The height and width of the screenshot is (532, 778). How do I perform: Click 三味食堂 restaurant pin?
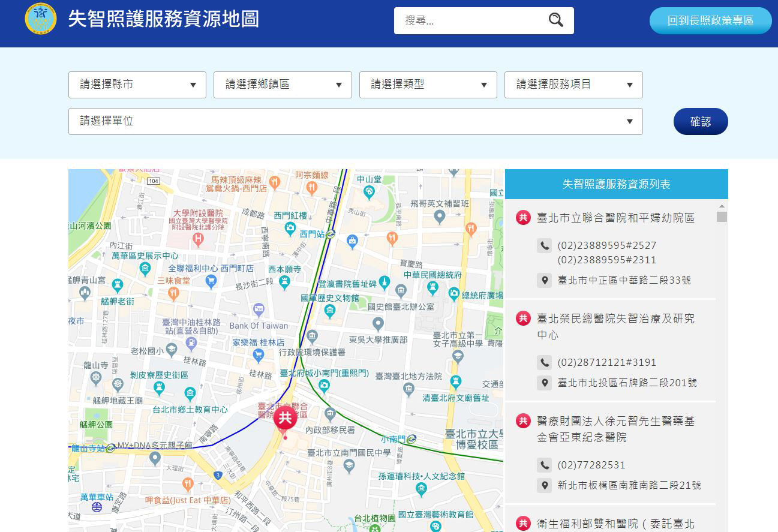point(173,293)
